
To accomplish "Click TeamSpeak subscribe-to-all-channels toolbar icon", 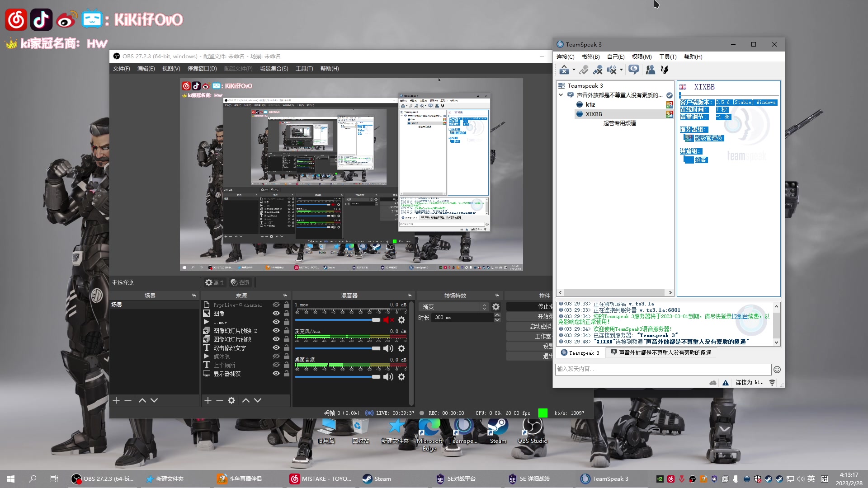I will [x=584, y=70].
